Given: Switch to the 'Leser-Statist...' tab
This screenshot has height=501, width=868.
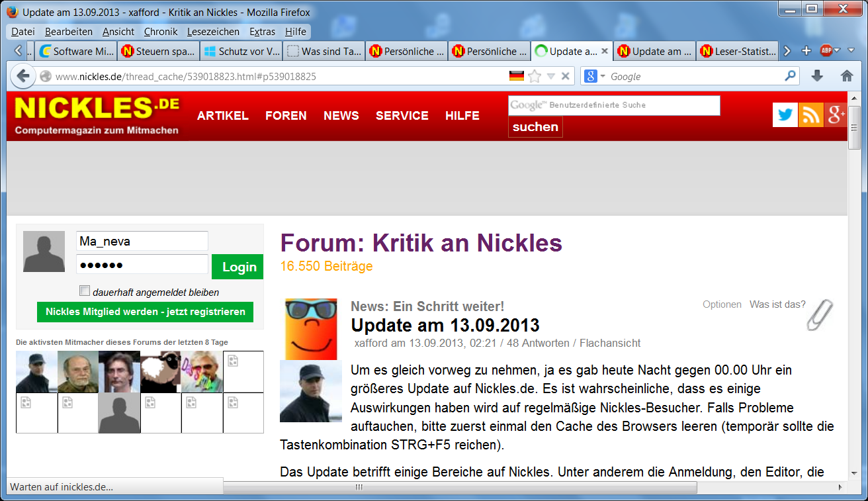Looking at the screenshot, I should (738, 51).
